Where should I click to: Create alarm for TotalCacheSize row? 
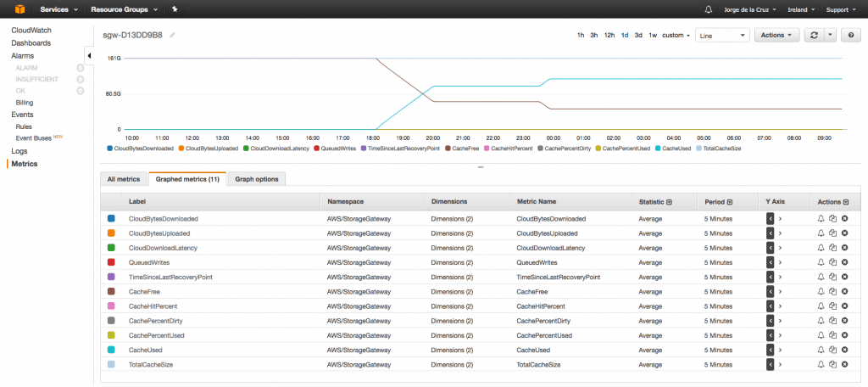coord(821,364)
